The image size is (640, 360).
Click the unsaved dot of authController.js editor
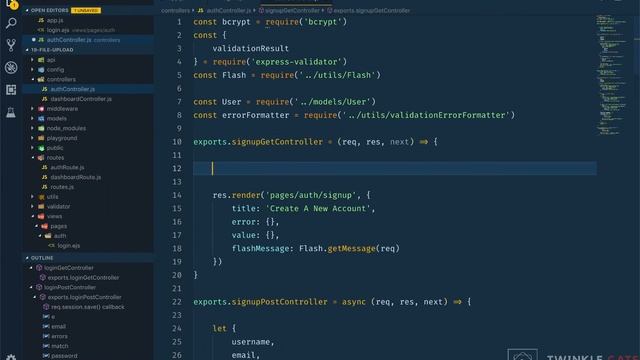click(x=33, y=40)
